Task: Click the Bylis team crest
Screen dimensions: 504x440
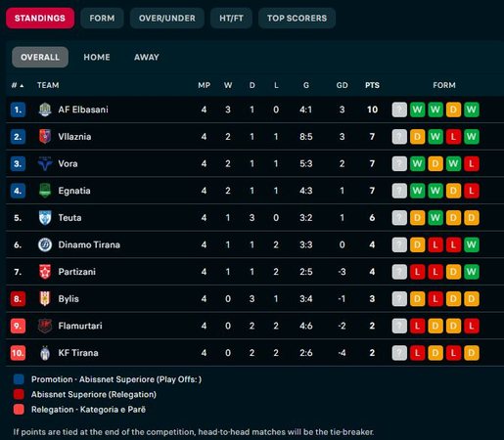Action: click(x=45, y=299)
